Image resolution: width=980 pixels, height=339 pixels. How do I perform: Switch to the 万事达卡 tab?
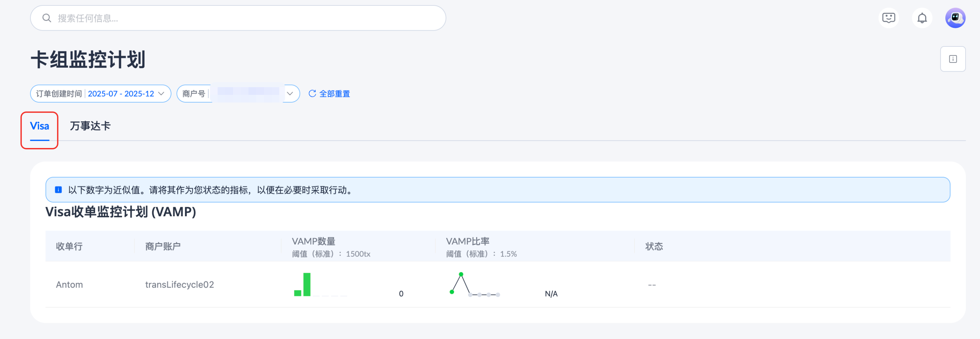point(90,126)
